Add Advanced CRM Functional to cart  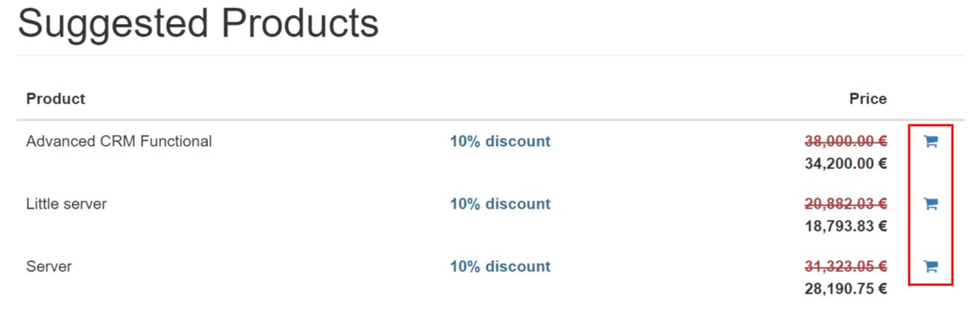point(930,142)
